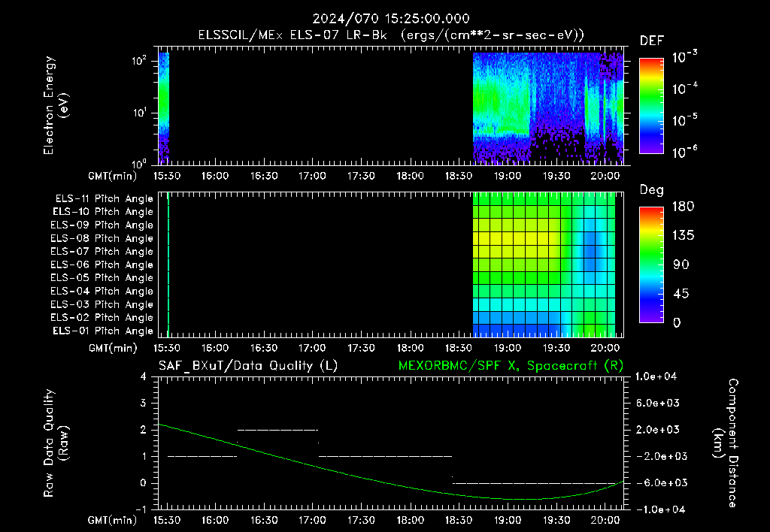770x532 pixels.
Task: Select the ELS-04 Pitch Angle row label
Action: pos(102,291)
